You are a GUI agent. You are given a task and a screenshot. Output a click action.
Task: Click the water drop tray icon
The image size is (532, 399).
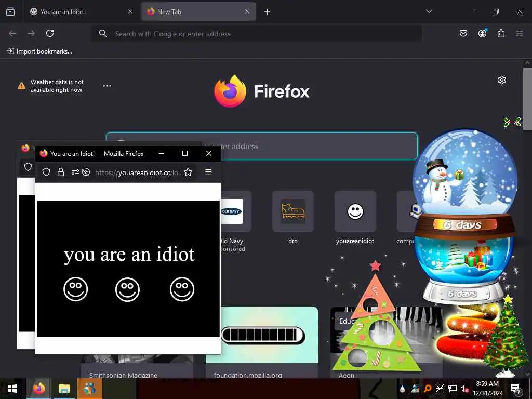[x=403, y=389]
